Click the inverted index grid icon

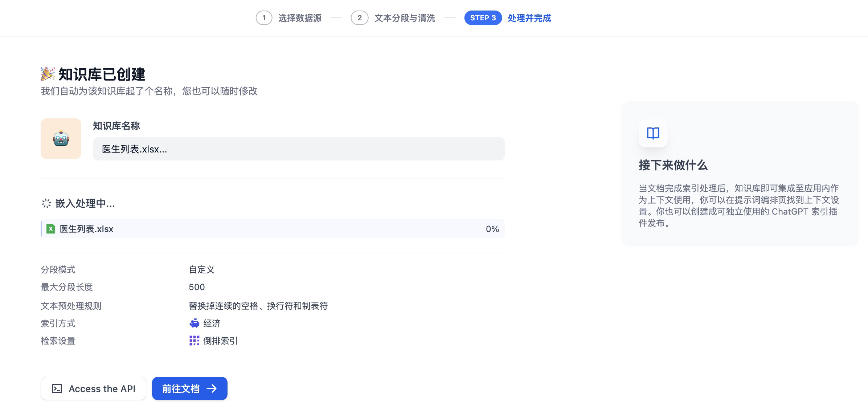click(x=195, y=341)
